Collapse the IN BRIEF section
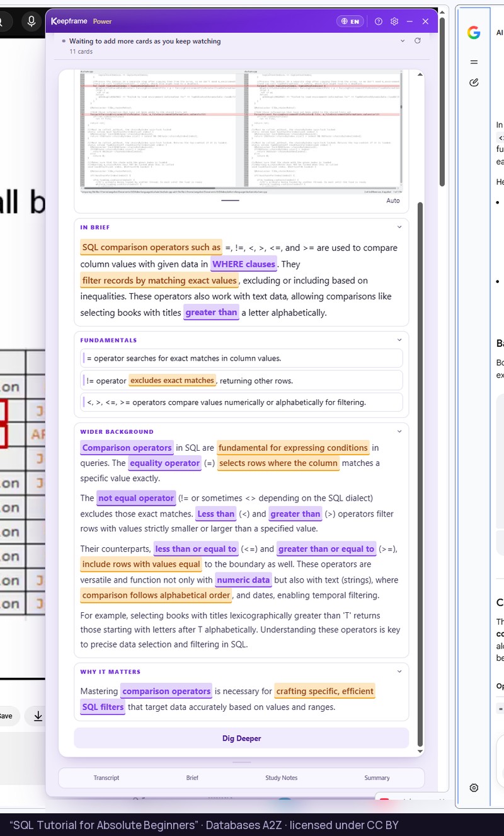 (x=399, y=227)
